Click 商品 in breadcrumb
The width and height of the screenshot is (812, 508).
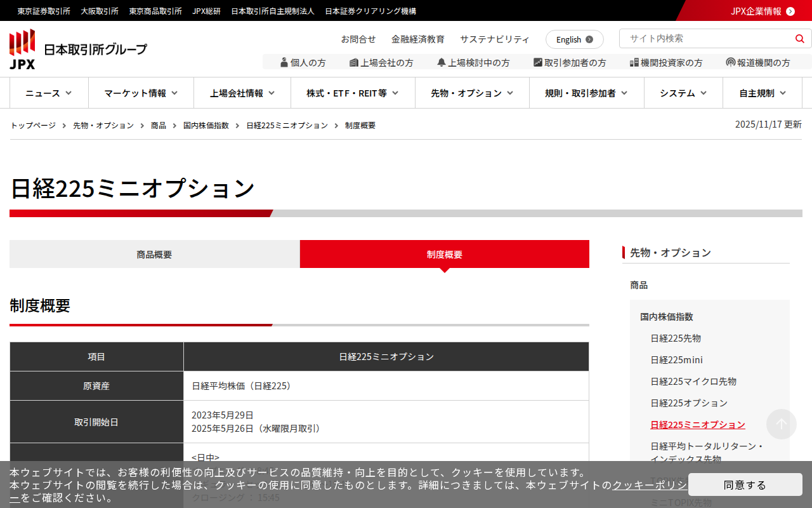point(159,125)
